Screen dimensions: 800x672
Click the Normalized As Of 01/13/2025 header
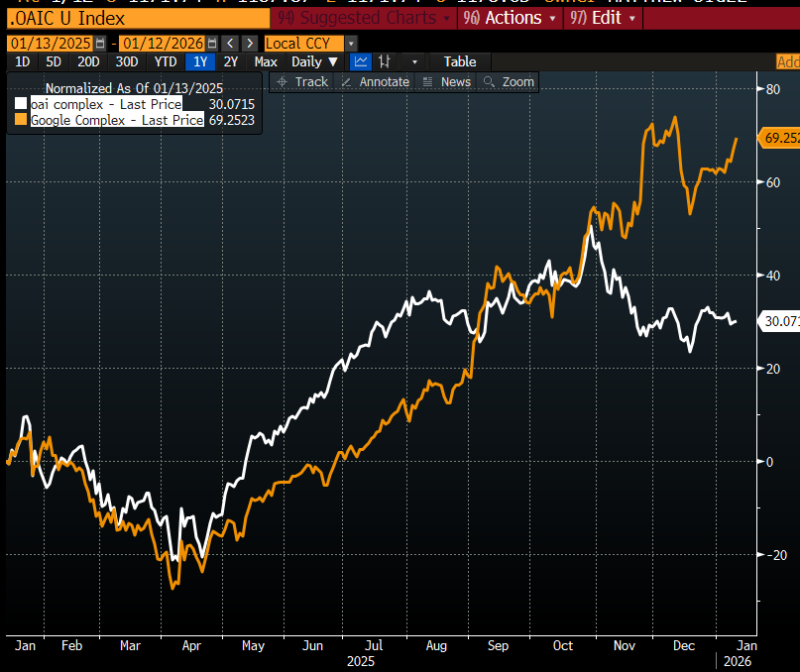pyautogui.click(x=134, y=88)
